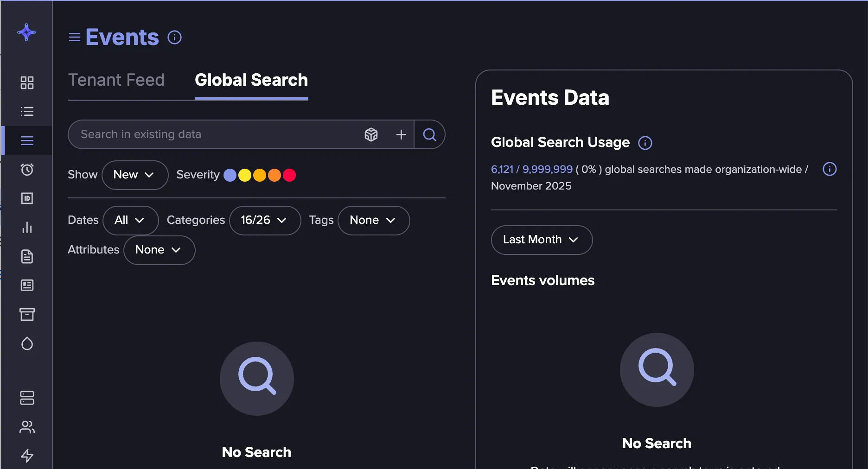Open the Attributes None dropdown
The image size is (868, 469).
pos(159,250)
